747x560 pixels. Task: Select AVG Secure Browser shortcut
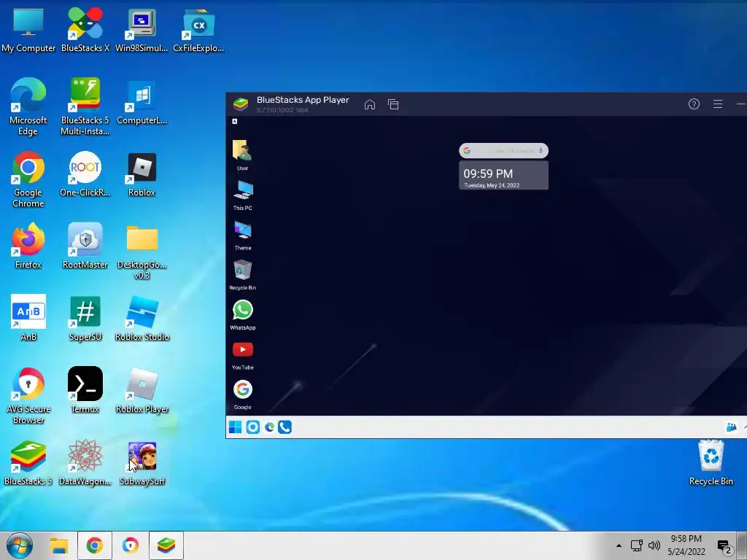pos(28,395)
